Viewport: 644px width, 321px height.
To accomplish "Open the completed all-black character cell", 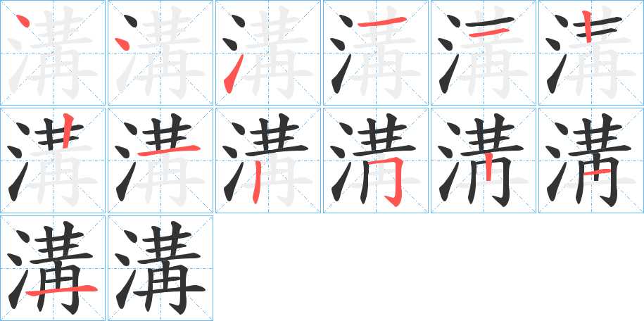I will coord(160,267).
